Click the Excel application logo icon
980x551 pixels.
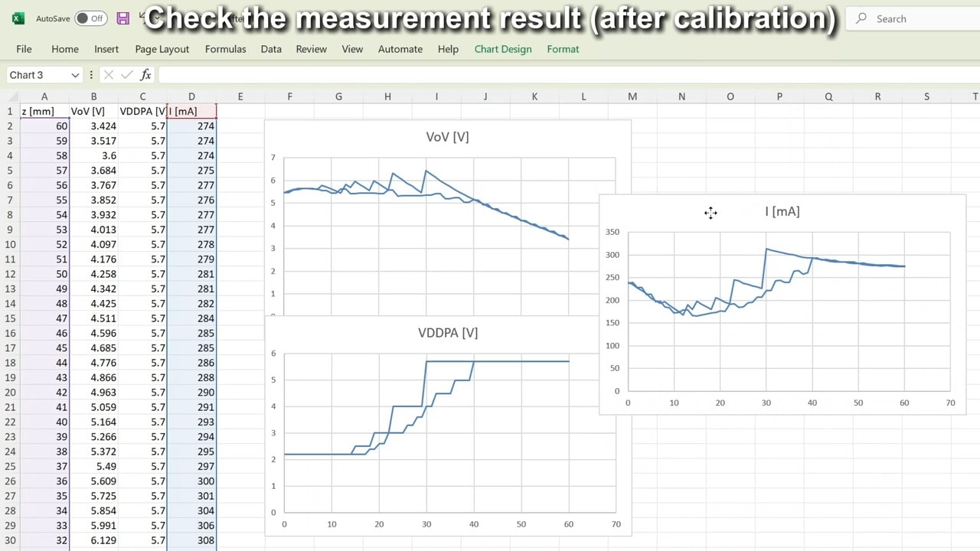(x=18, y=18)
